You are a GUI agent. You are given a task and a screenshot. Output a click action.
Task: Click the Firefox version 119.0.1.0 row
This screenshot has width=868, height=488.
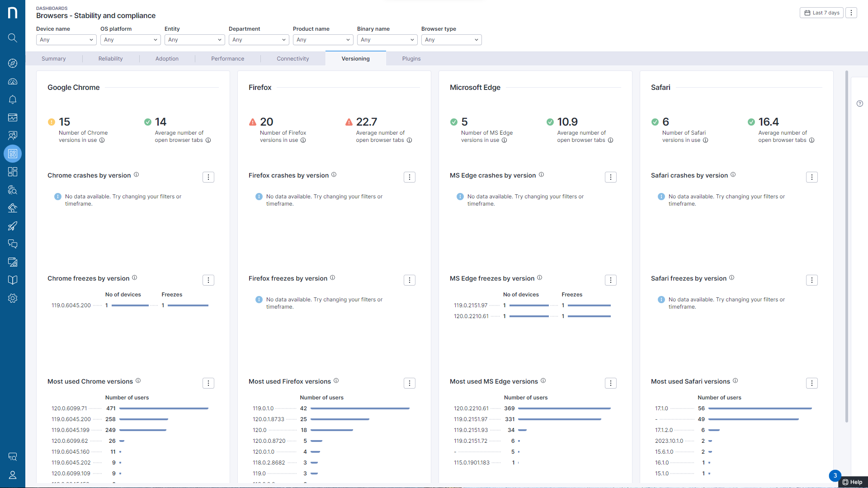(x=331, y=408)
